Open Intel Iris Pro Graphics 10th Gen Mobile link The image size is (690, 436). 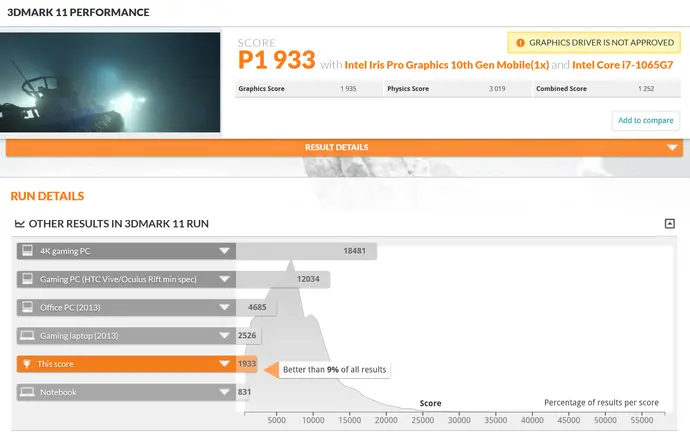(x=447, y=65)
